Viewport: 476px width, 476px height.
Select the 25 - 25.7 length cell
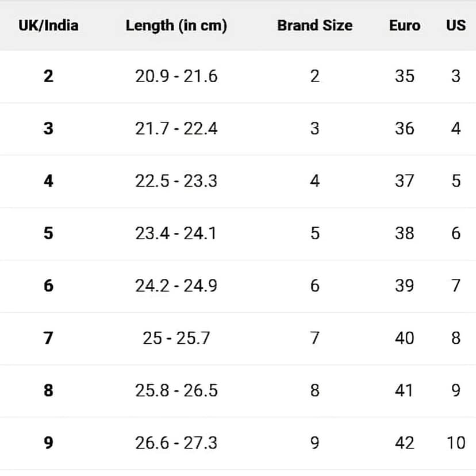click(x=176, y=338)
